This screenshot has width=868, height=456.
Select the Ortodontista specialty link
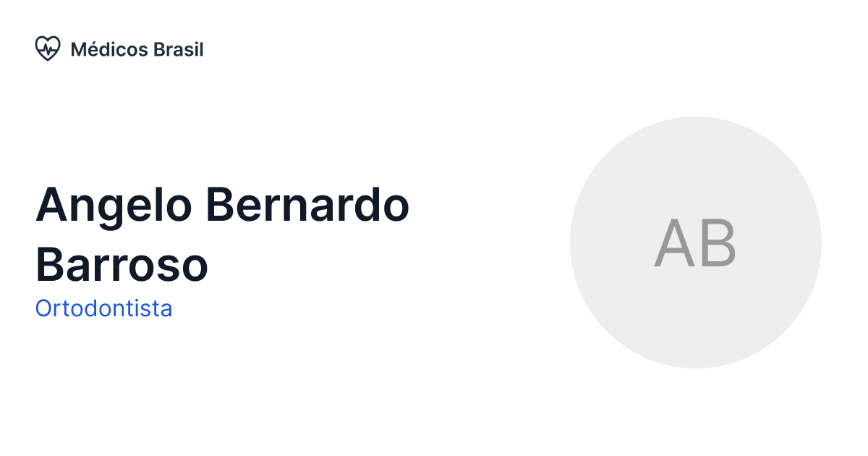point(103,309)
